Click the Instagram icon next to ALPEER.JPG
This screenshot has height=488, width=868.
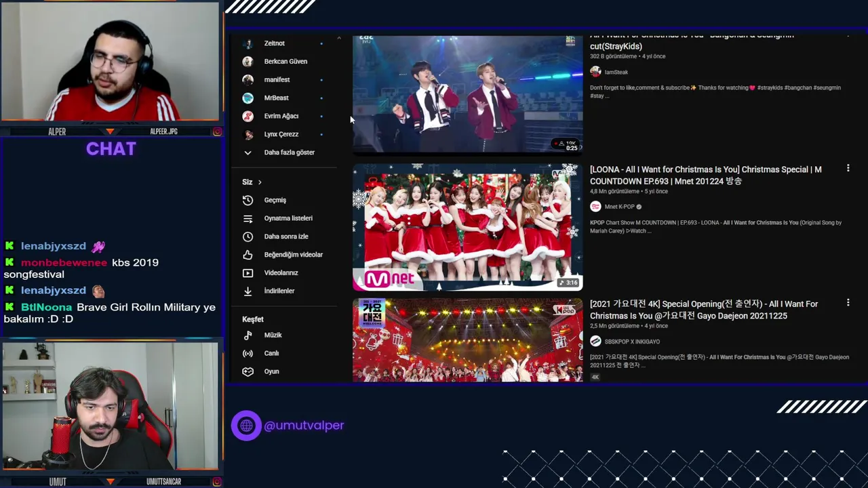coord(217,131)
